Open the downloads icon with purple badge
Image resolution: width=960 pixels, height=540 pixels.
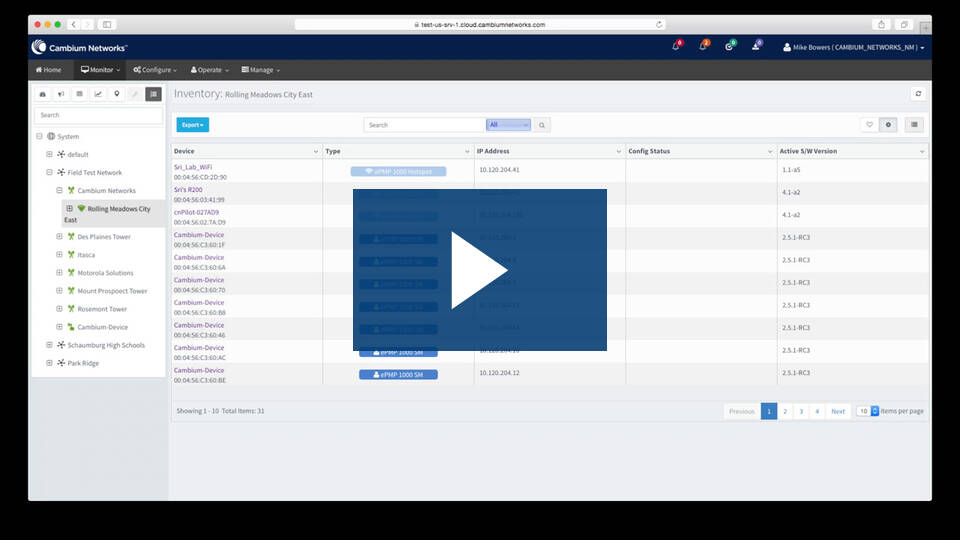click(x=756, y=46)
